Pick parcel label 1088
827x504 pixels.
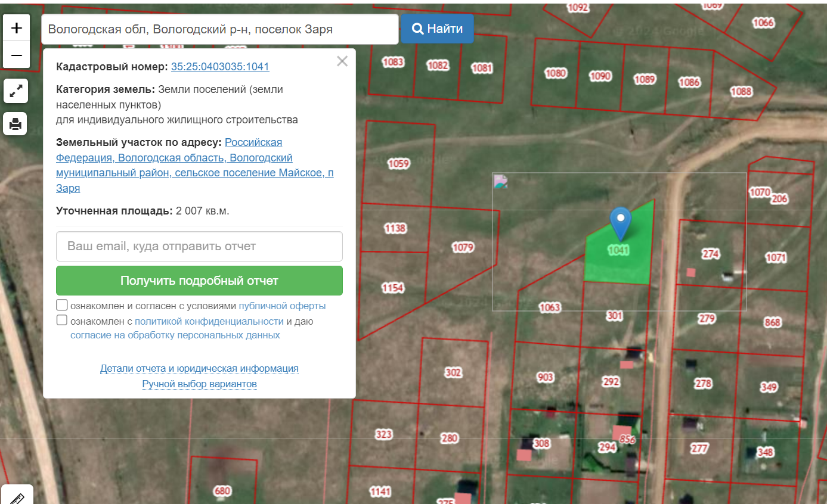(x=741, y=91)
